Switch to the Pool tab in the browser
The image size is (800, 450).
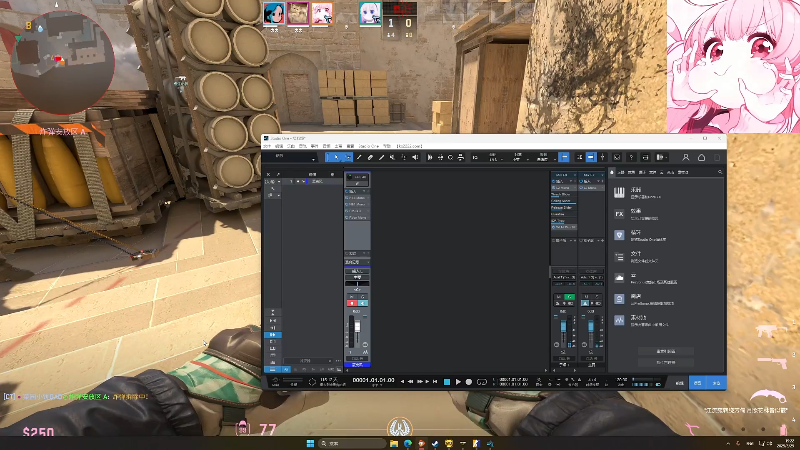(683, 172)
